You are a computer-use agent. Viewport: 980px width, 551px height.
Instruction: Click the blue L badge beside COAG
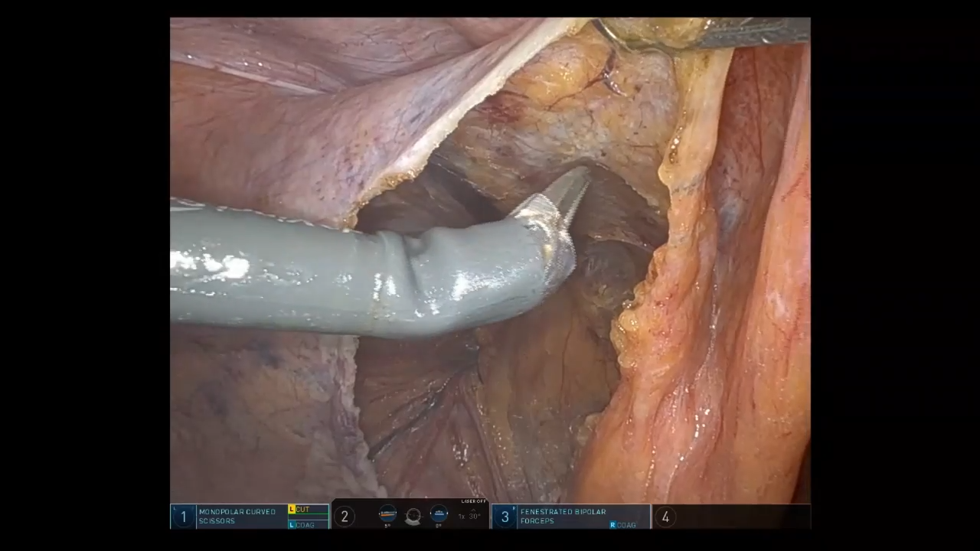tap(292, 525)
